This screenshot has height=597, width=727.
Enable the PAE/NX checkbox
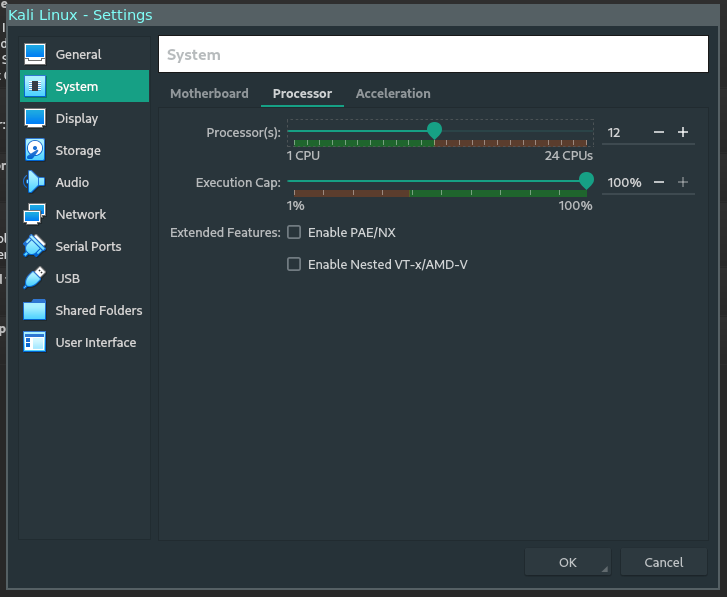tap(294, 232)
